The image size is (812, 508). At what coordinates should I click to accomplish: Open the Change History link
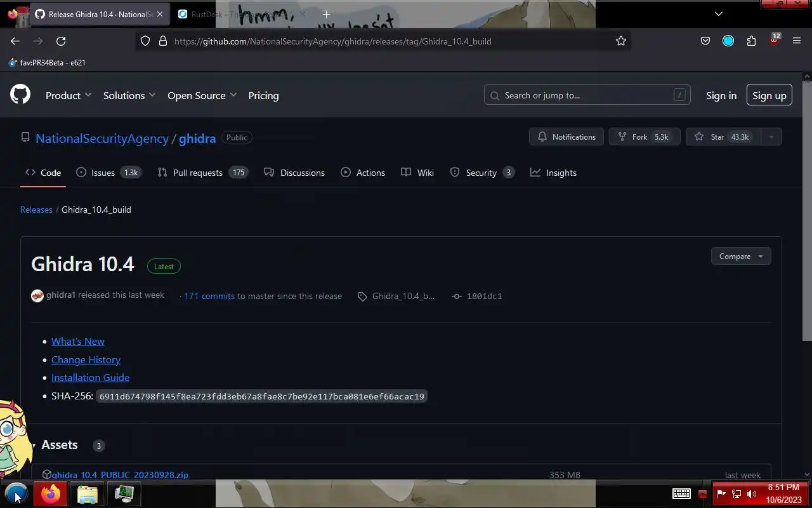pos(86,360)
